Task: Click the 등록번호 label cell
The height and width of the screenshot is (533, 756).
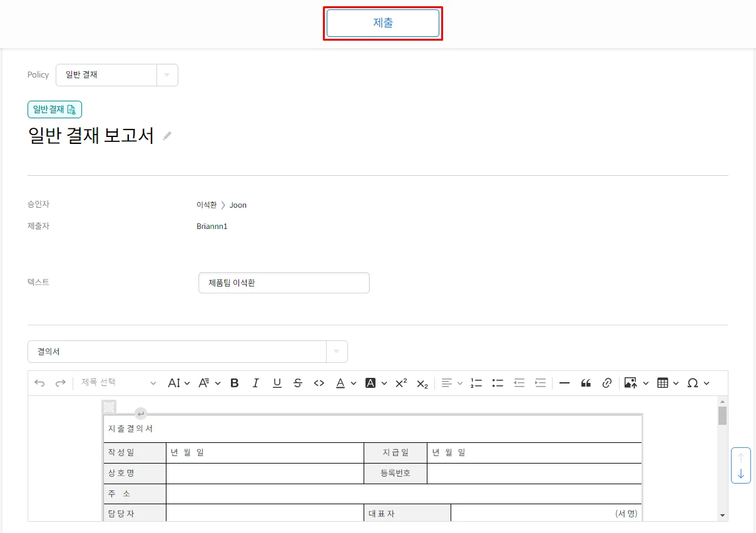Action: click(x=396, y=474)
